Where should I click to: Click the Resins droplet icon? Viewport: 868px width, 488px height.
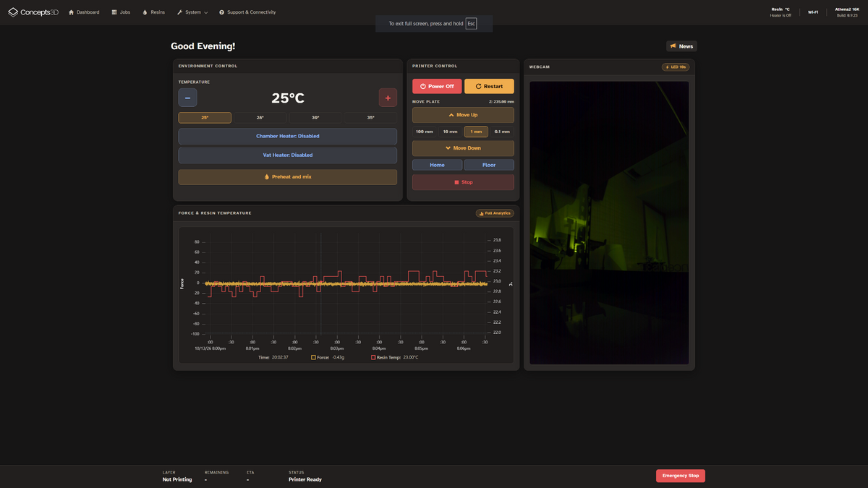(x=145, y=12)
